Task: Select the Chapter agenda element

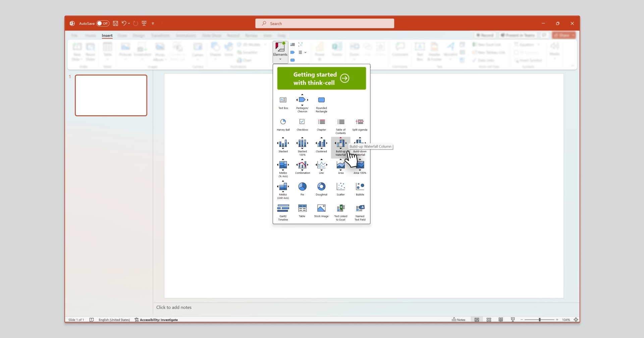Action: 321,124
